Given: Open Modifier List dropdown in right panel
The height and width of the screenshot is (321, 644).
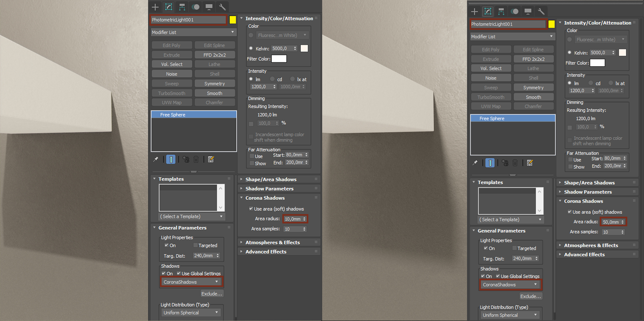Looking at the screenshot, I should click(513, 37).
